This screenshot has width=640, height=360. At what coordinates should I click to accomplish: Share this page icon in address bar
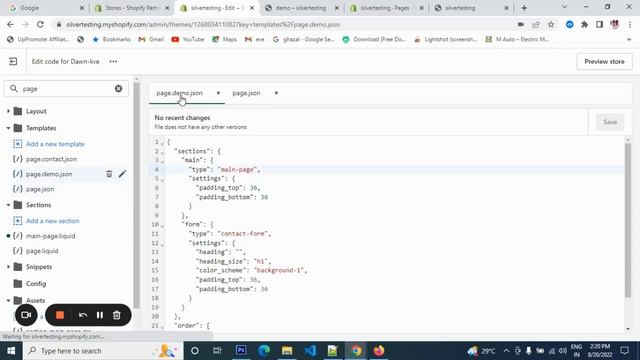coord(536,24)
